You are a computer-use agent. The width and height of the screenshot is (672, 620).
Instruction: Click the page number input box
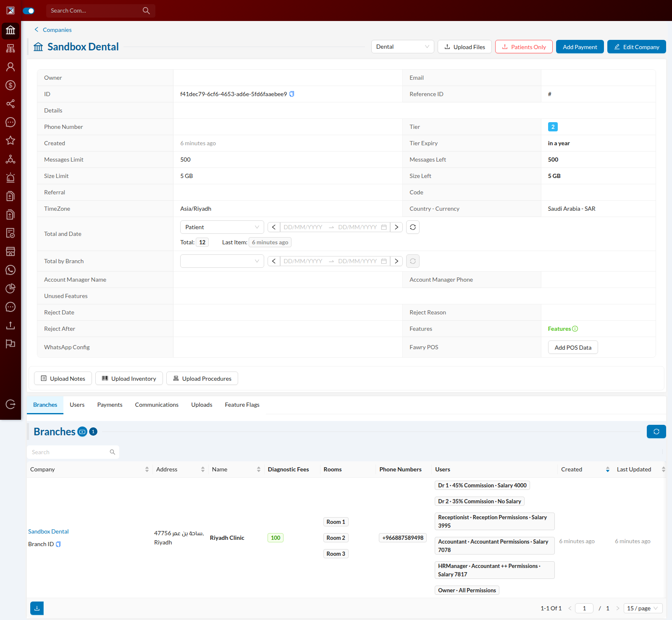(584, 608)
